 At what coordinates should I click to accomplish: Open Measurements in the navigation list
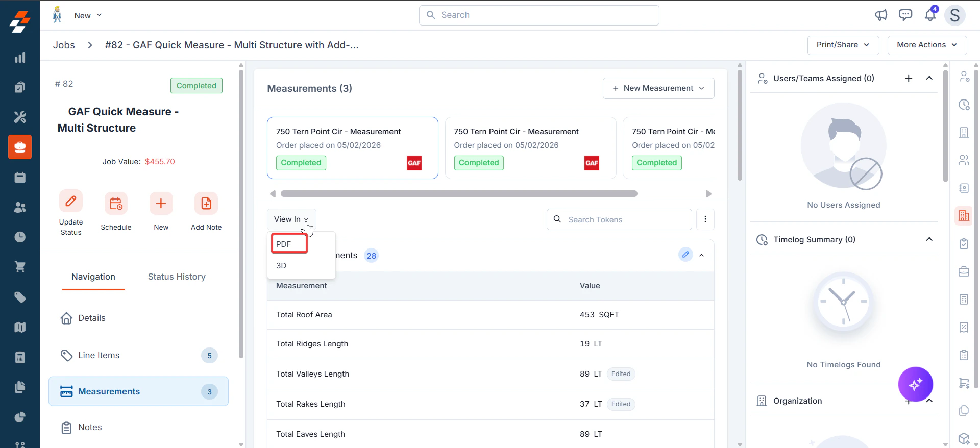pyautogui.click(x=138, y=391)
